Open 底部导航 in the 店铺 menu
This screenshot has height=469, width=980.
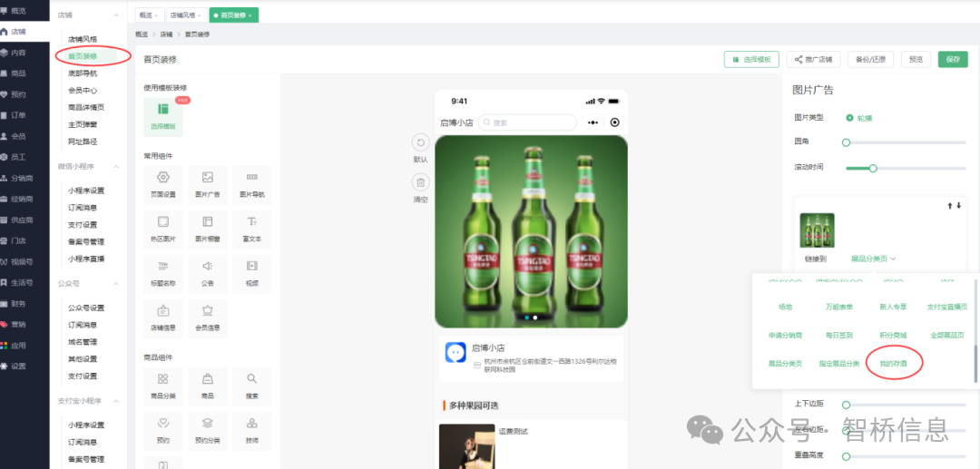pyautogui.click(x=83, y=73)
